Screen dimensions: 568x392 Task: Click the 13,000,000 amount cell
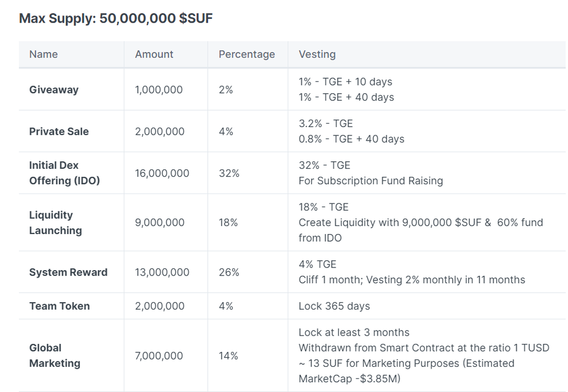162,272
